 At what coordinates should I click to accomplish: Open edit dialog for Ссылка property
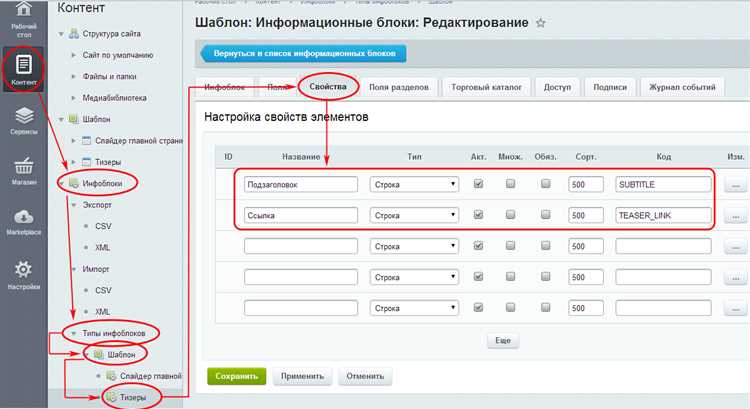click(736, 216)
